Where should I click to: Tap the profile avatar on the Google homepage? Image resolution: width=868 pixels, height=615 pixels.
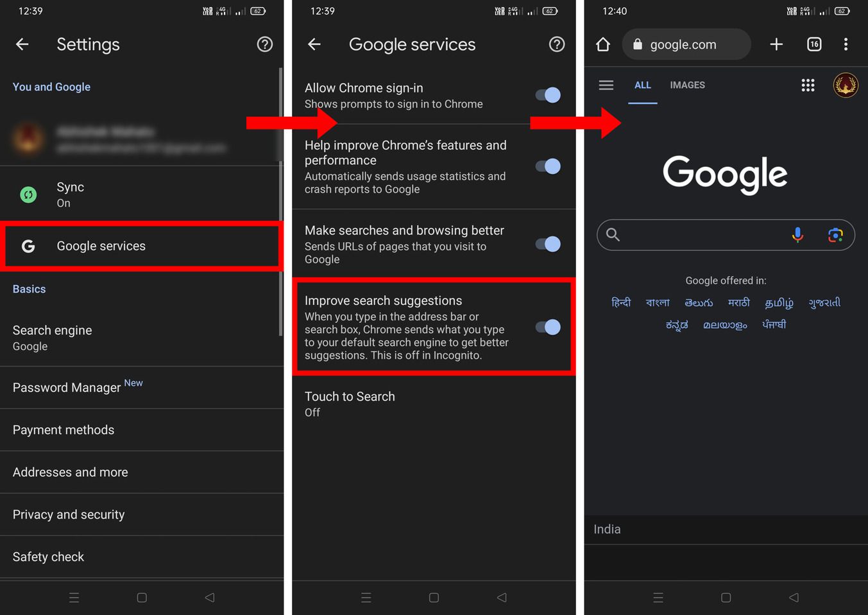[846, 85]
